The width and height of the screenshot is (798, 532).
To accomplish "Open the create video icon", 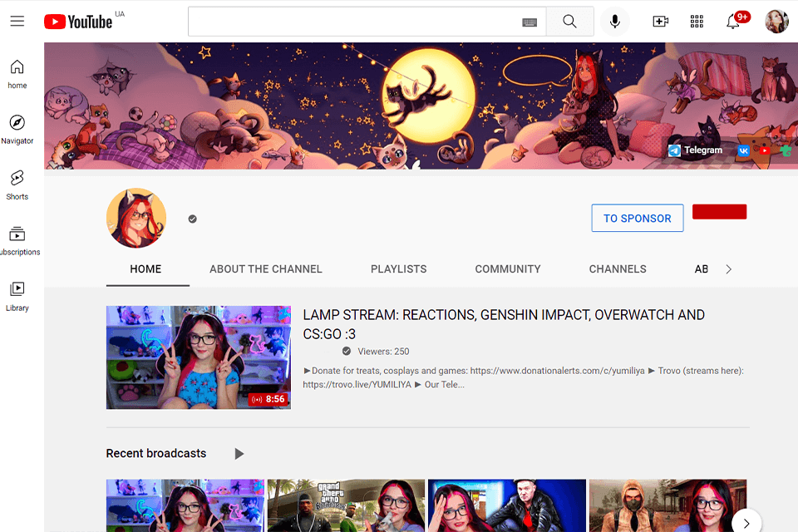I will click(x=660, y=22).
